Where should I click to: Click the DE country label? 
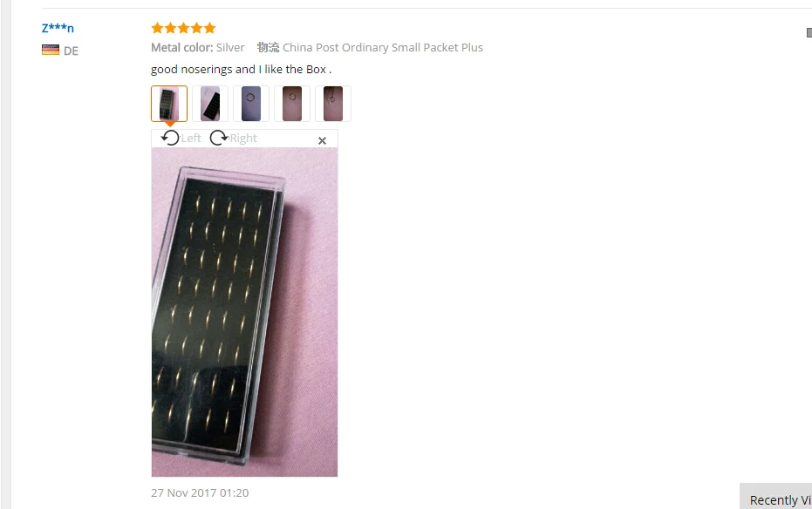click(x=71, y=51)
